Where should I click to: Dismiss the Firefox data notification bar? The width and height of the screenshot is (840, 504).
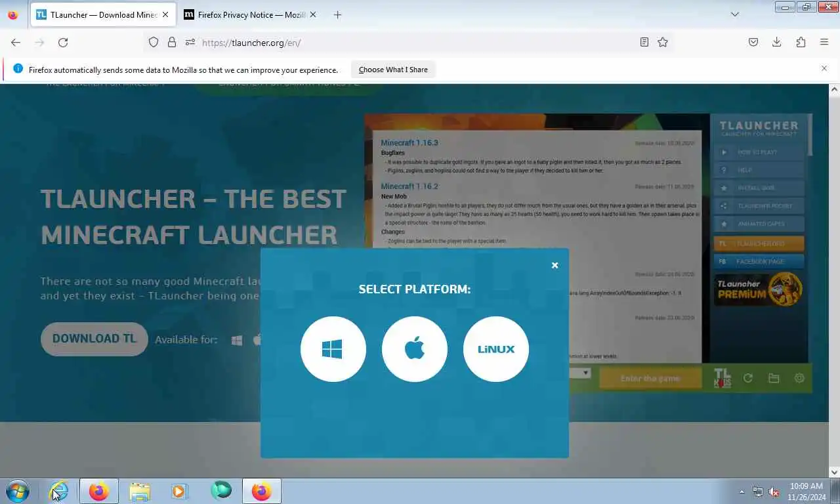[x=824, y=68]
